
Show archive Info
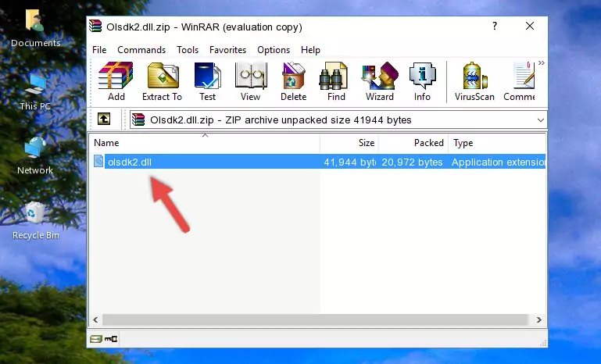422,81
